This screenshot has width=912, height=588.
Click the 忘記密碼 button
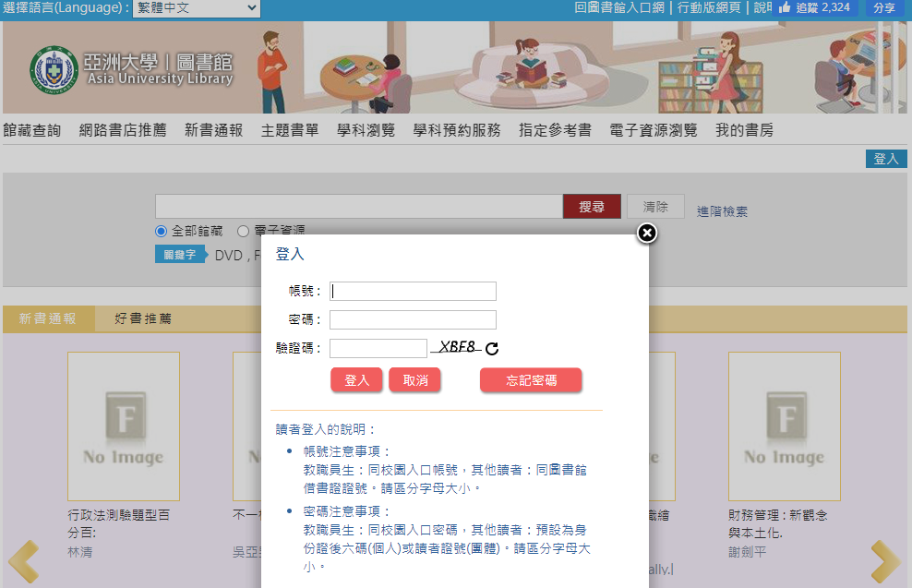[531, 379]
